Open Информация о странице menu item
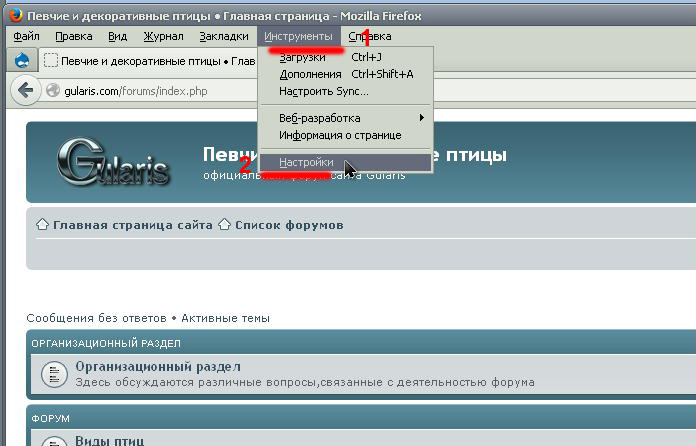This screenshot has width=696, height=446. pyautogui.click(x=340, y=135)
